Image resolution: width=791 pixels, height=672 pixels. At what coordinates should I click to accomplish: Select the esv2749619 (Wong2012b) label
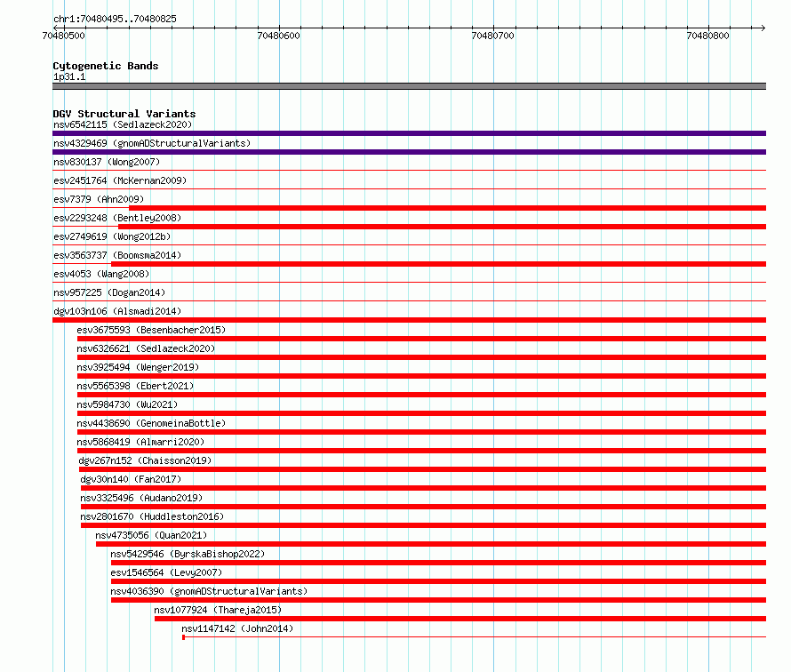pyautogui.click(x=112, y=236)
